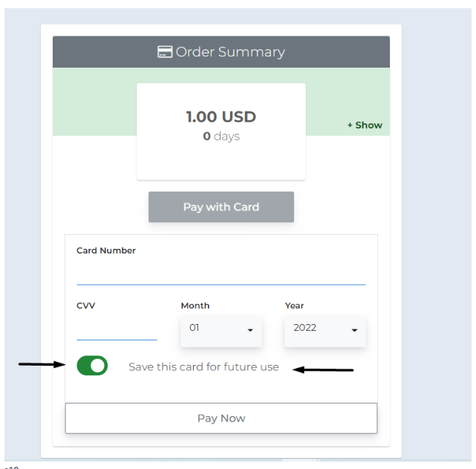
Task: Open the Month dropdown showing 01
Action: pyautogui.click(x=221, y=328)
